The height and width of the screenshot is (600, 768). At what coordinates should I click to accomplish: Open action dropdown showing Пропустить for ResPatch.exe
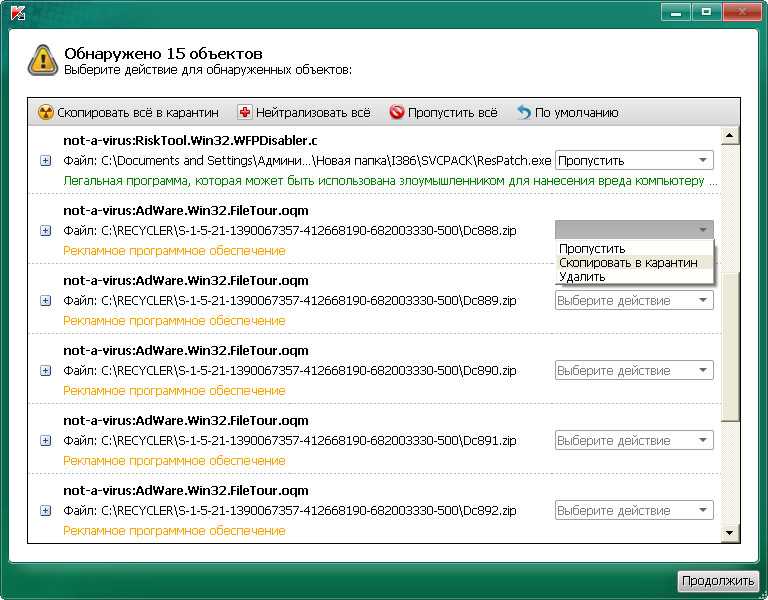(634, 161)
